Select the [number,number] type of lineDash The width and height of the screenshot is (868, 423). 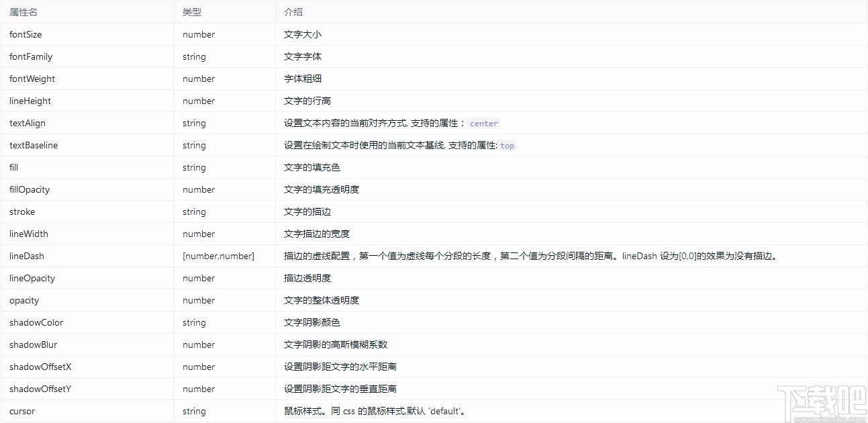coord(218,256)
